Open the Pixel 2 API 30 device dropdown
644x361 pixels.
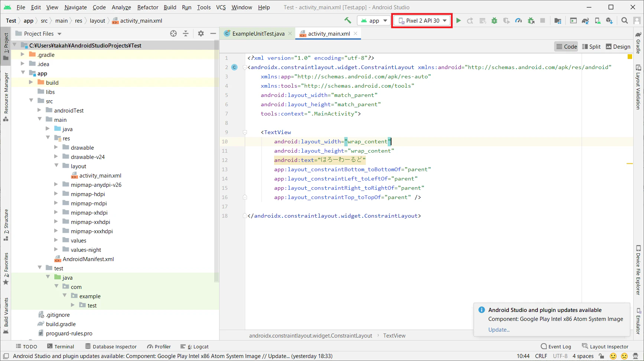point(422,20)
